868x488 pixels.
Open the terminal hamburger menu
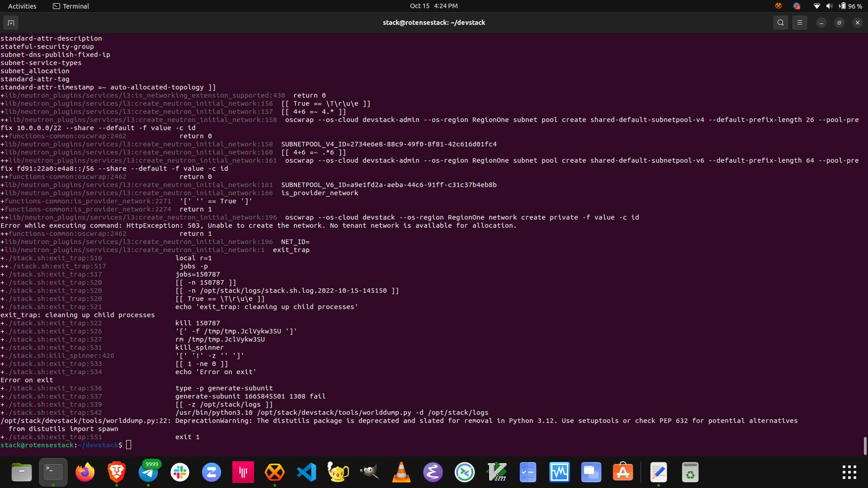tap(799, 23)
